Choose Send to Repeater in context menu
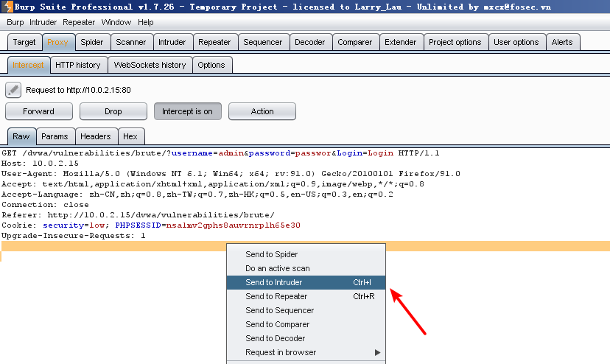Screen dimensions: 610x364 306,296
